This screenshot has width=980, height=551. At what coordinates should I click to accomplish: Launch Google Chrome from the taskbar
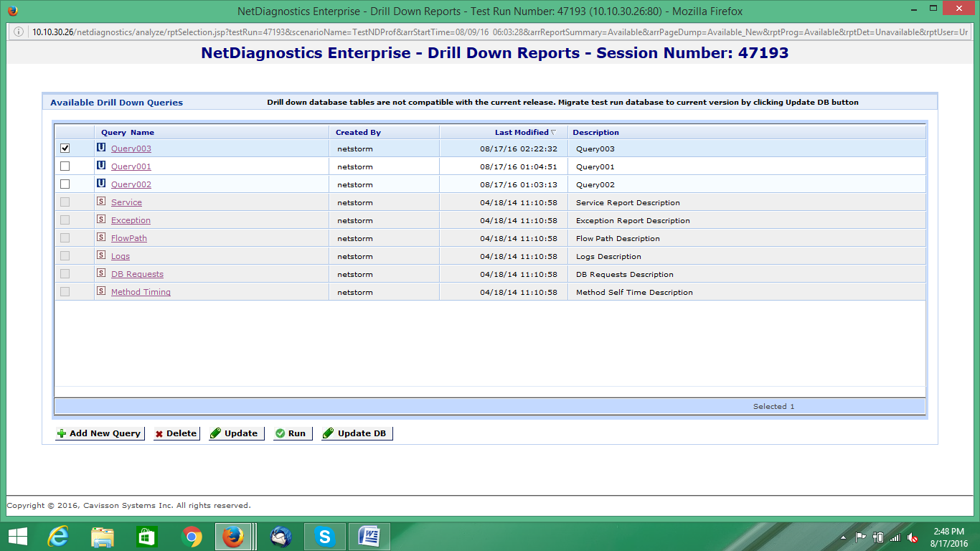(192, 537)
